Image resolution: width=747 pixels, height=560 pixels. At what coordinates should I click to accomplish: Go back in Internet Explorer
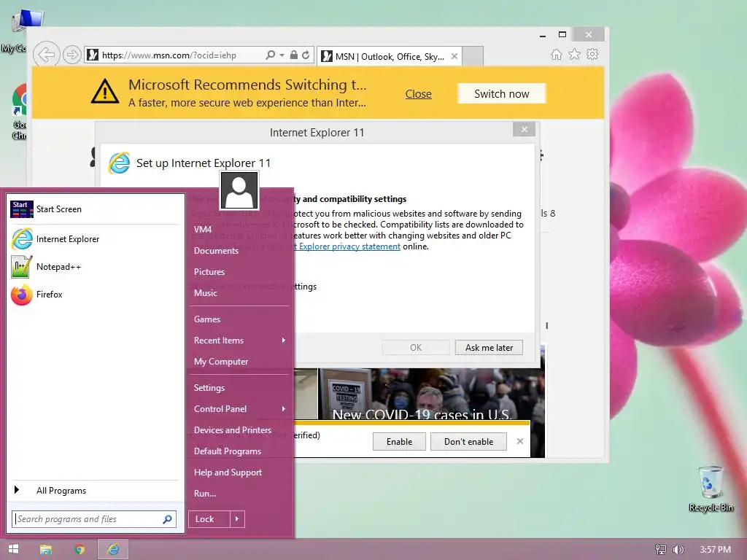point(46,55)
